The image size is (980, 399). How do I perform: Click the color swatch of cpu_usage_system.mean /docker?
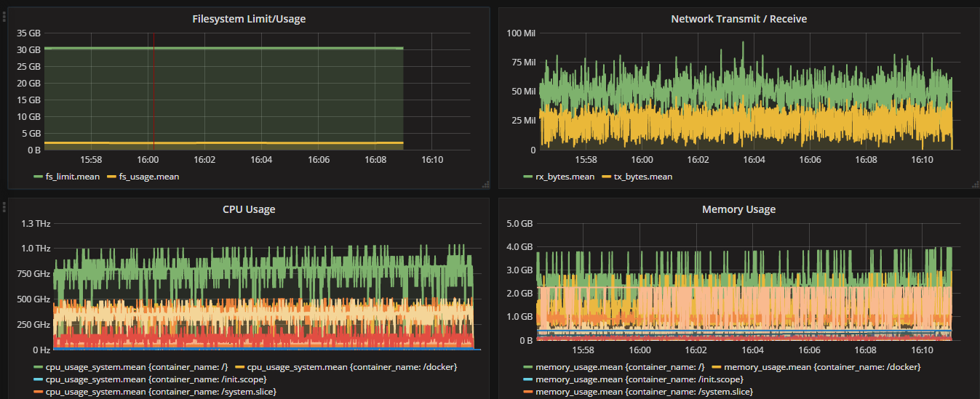[240, 368]
